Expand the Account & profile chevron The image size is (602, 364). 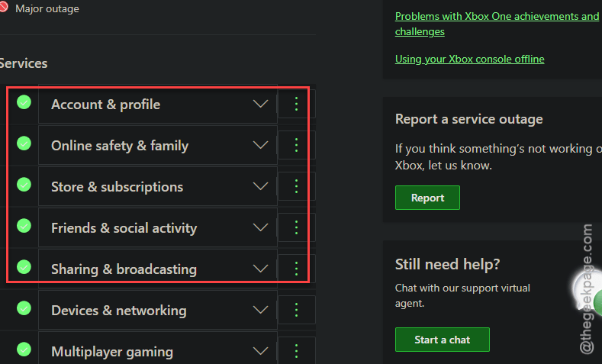tap(260, 104)
